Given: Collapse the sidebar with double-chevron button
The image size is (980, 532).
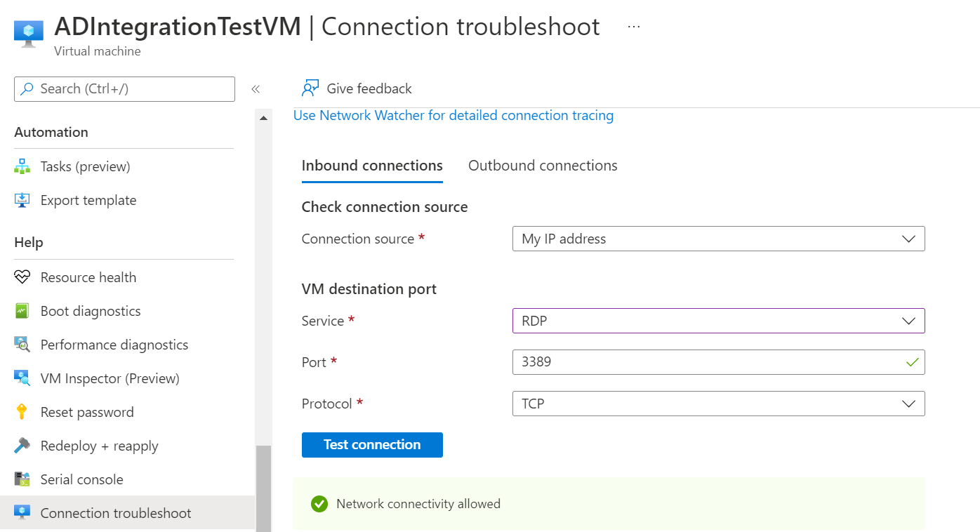Looking at the screenshot, I should coord(256,89).
